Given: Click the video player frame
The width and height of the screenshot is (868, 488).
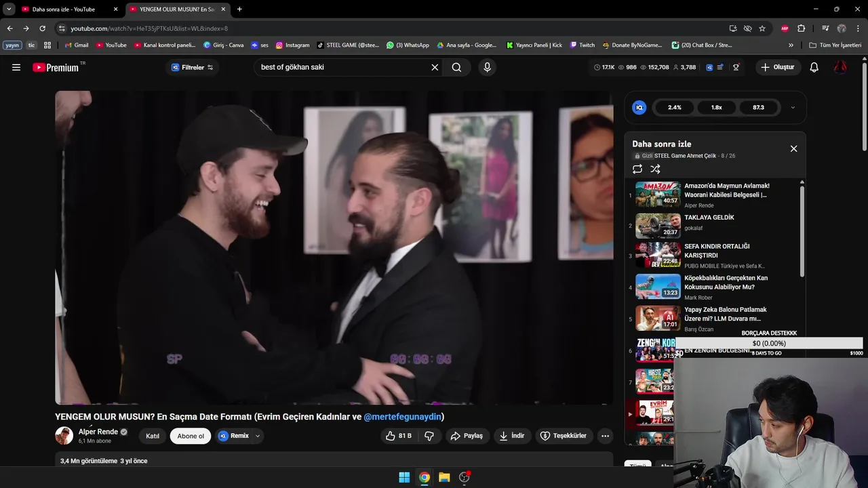Looking at the screenshot, I should click(x=334, y=247).
